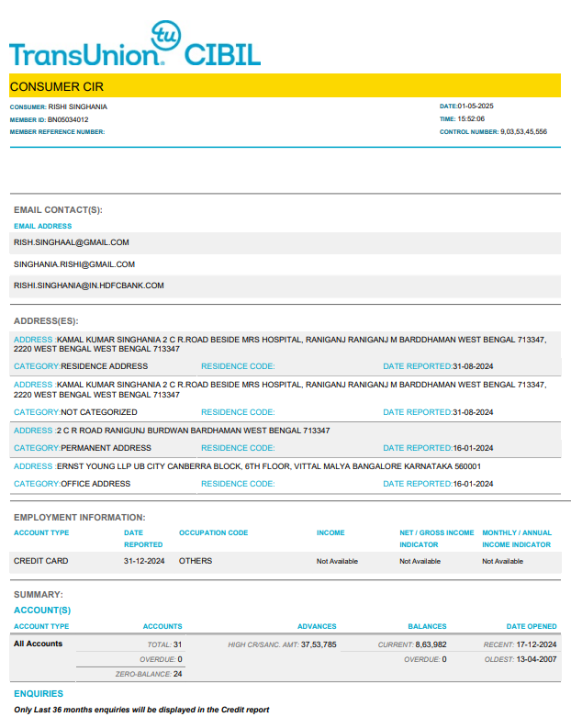Select consumer name RISHI SINGHANIA
Viewport: 571px width, 728px height.
pos(77,106)
